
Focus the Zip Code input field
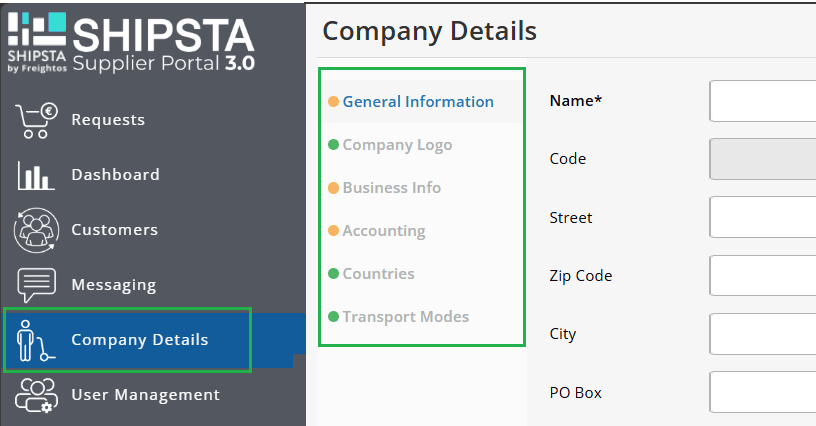(762, 276)
